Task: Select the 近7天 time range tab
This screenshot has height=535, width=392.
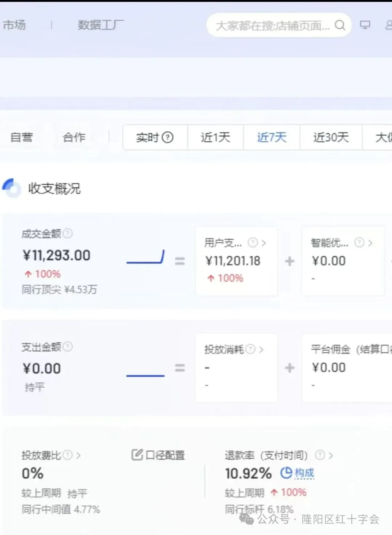Action: (x=271, y=137)
